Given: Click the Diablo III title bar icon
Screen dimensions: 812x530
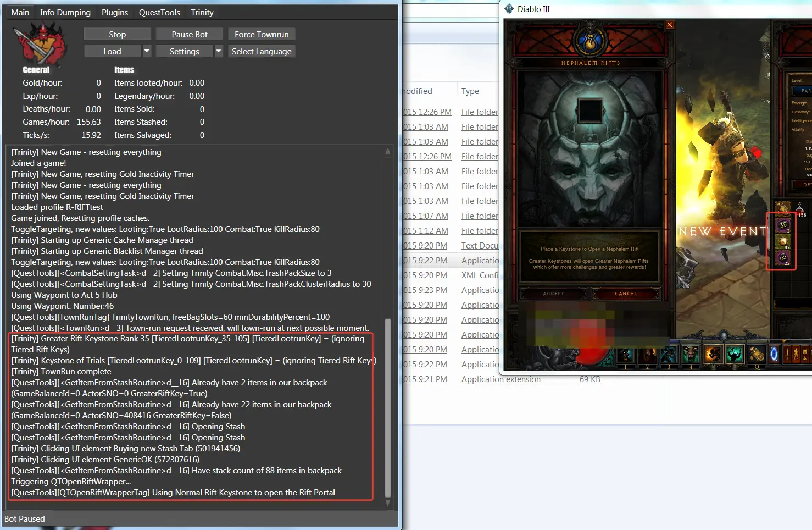Looking at the screenshot, I should [x=509, y=9].
